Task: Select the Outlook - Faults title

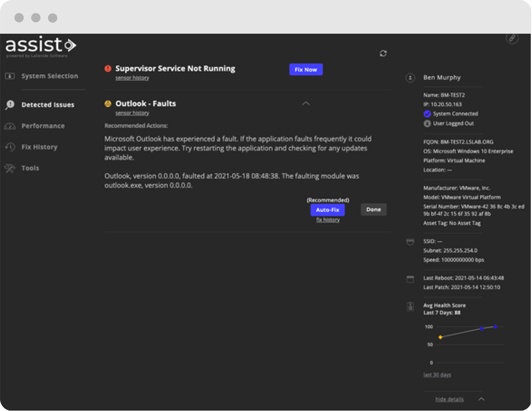Action: (x=146, y=104)
